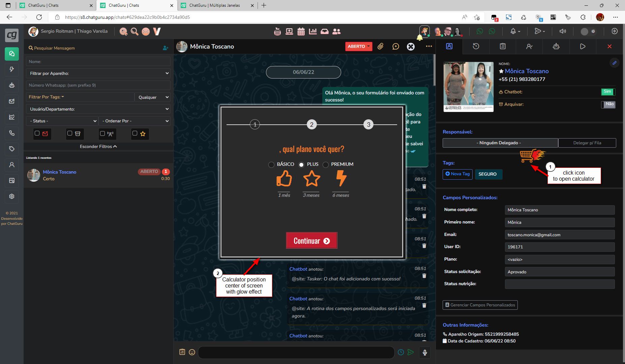The width and height of the screenshot is (625, 364).
Task: Switch to the user-check tab in right panel
Action: (x=529, y=47)
